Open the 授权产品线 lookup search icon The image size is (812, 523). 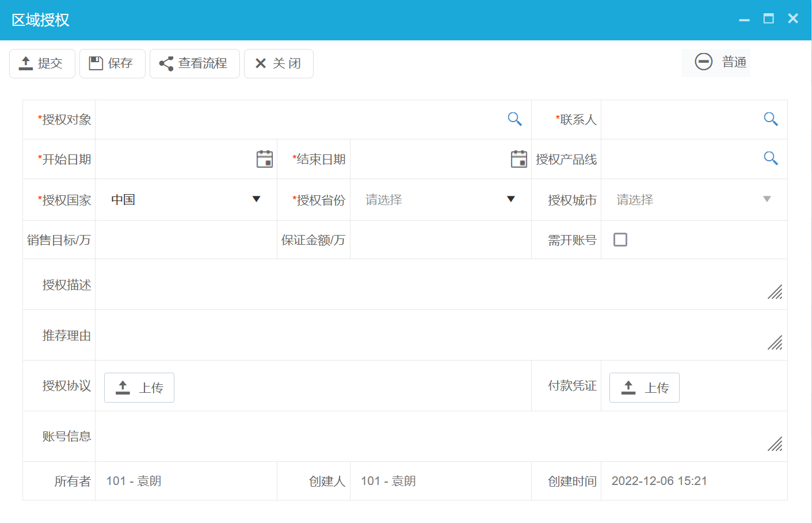coord(770,159)
